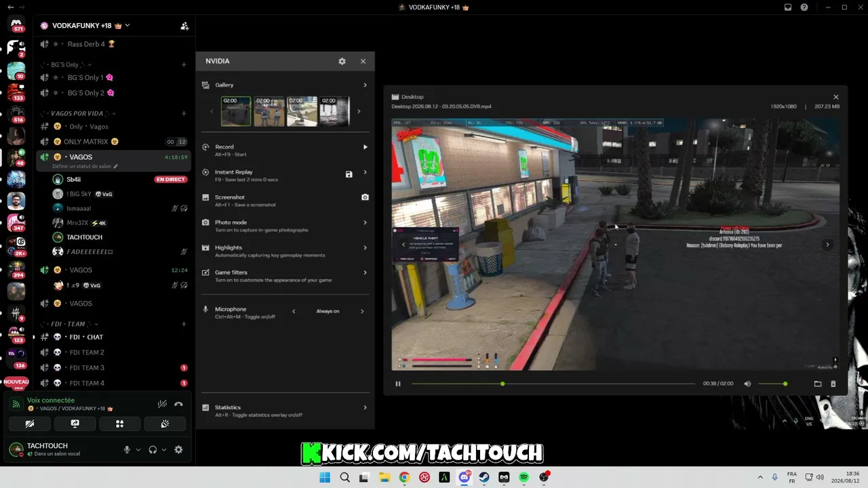The height and width of the screenshot is (488, 868).
Task: Disconnect from the voice channel
Action: (178, 404)
